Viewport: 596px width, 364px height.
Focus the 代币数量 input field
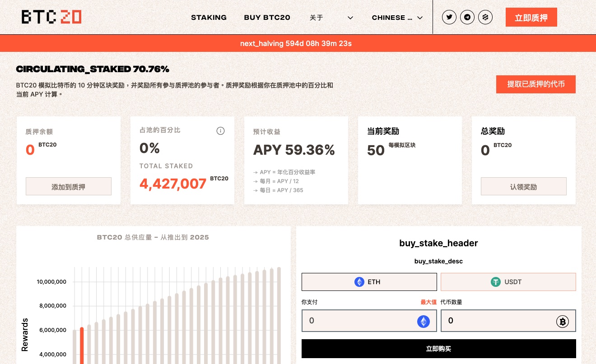point(508,321)
